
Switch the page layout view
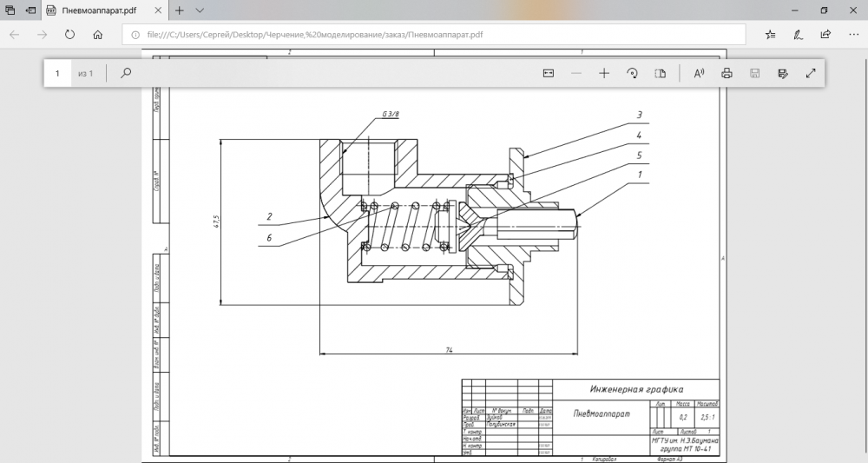point(660,74)
